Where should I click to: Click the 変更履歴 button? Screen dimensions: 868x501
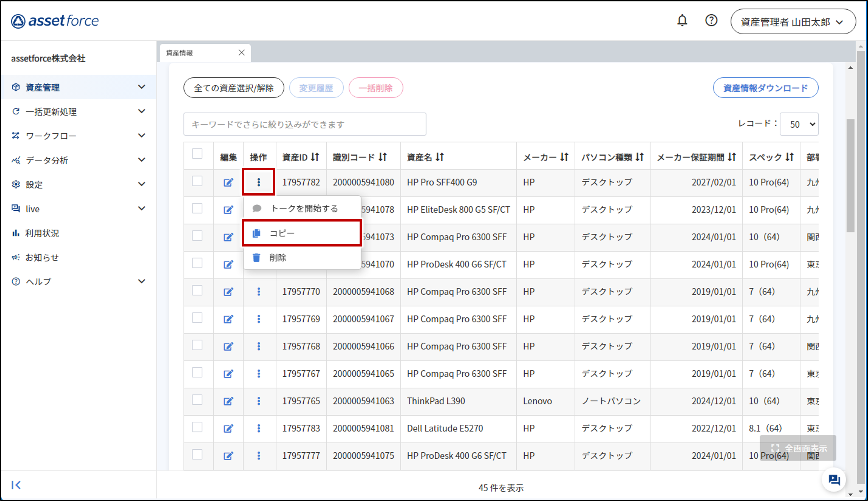[316, 88]
